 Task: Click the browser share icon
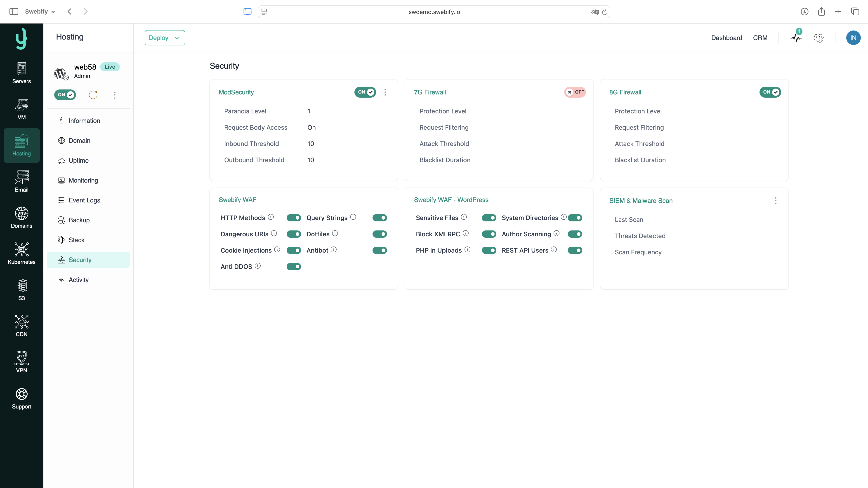[821, 12]
